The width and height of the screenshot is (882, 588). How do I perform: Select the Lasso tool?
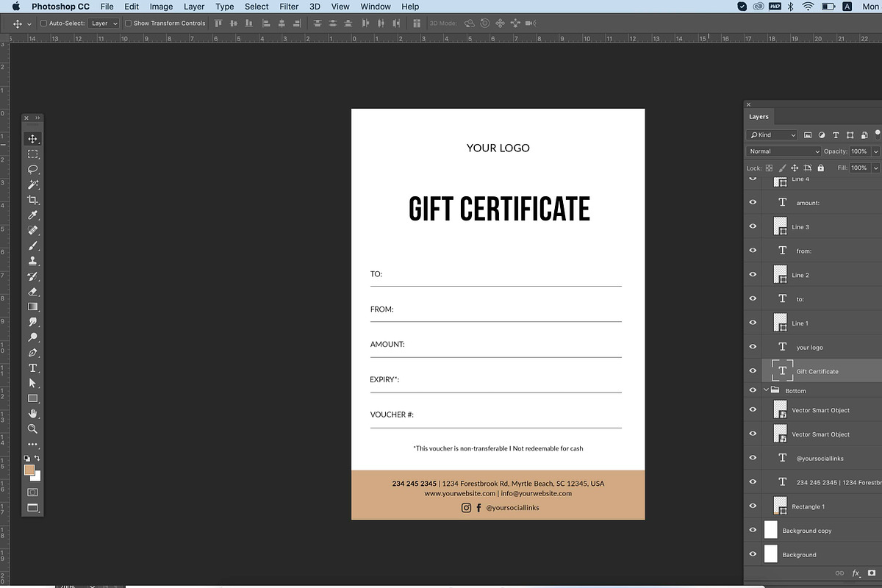click(x=32, y=169)
